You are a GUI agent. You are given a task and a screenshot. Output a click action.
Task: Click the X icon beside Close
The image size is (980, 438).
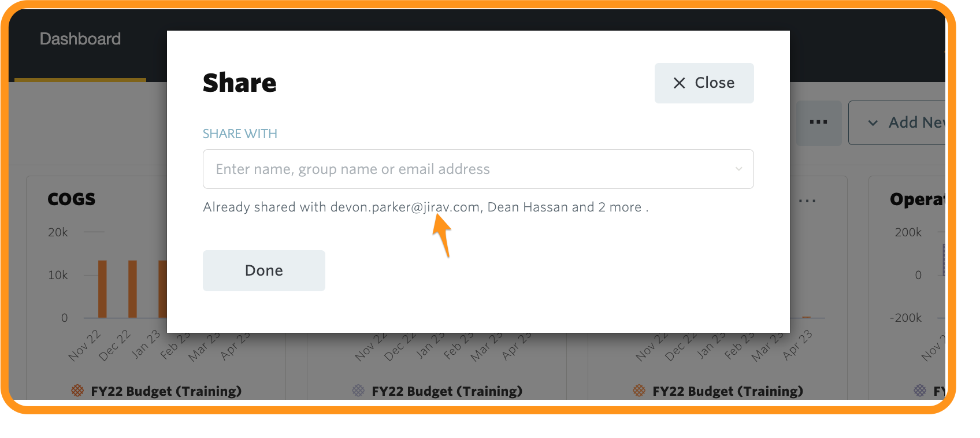[x=680, y=83]
